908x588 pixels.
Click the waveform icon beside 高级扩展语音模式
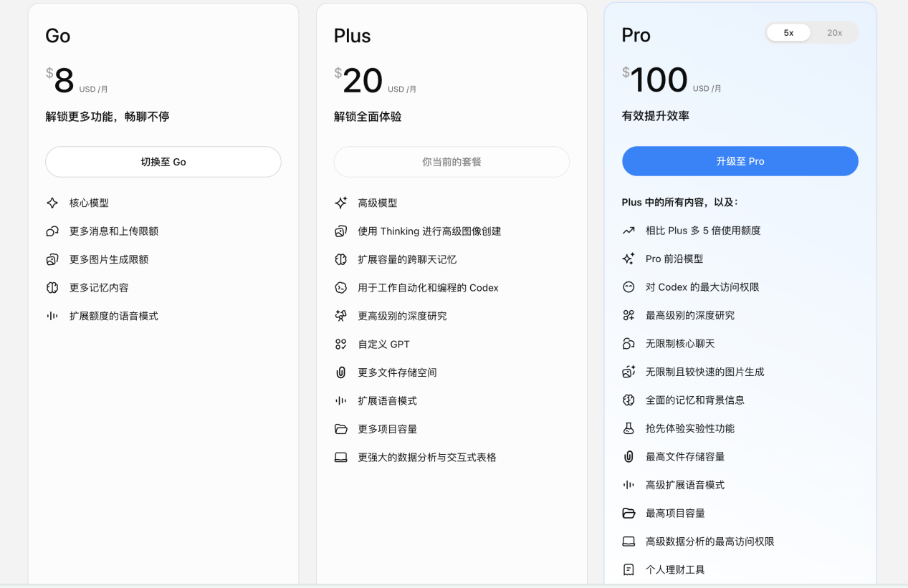tap(629, 485)
